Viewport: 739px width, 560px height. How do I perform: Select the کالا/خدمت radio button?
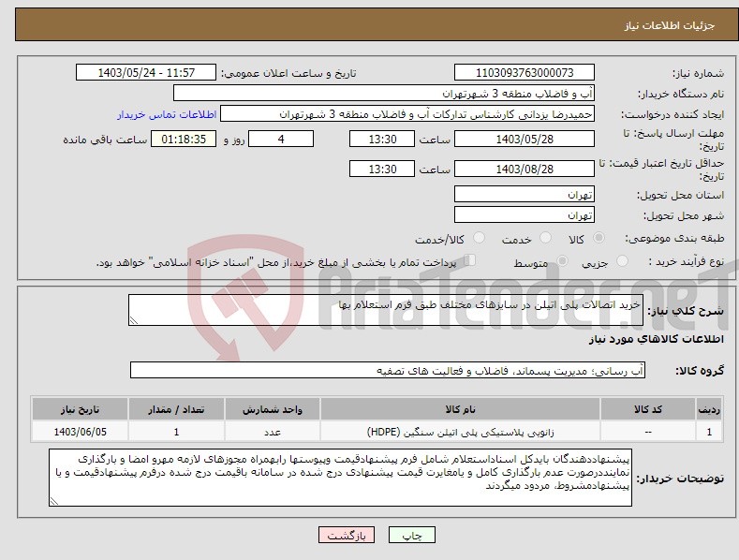[479, 238]
